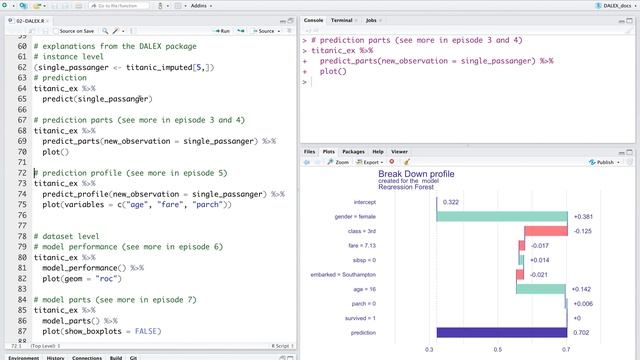Click the Publish button
640x360 pixels.
pos(602,162)
